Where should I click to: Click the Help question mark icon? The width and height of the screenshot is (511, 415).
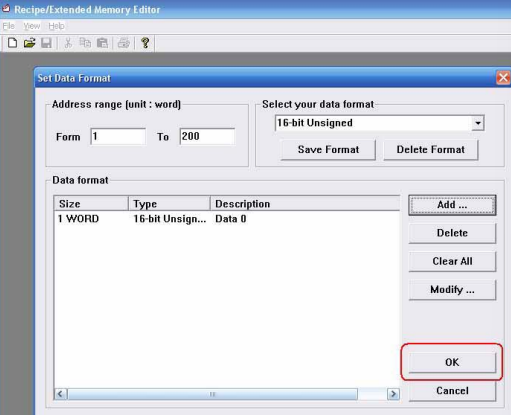[x=145, y=43]
